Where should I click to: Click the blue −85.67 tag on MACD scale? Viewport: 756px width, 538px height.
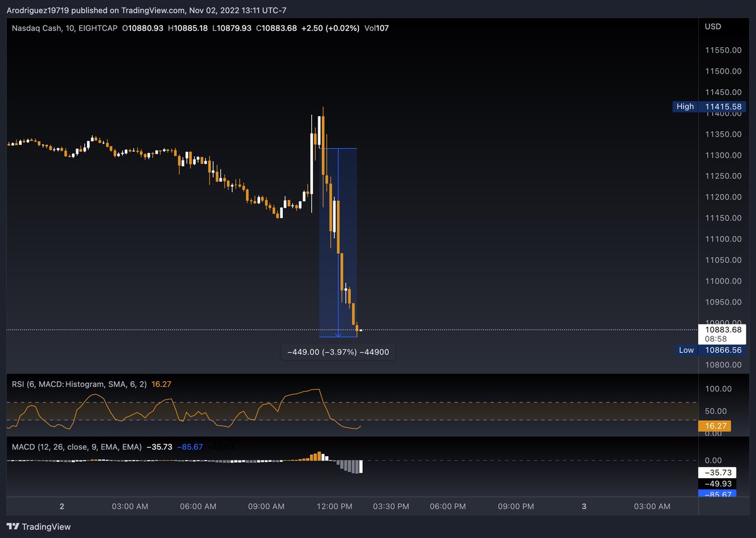716,493
